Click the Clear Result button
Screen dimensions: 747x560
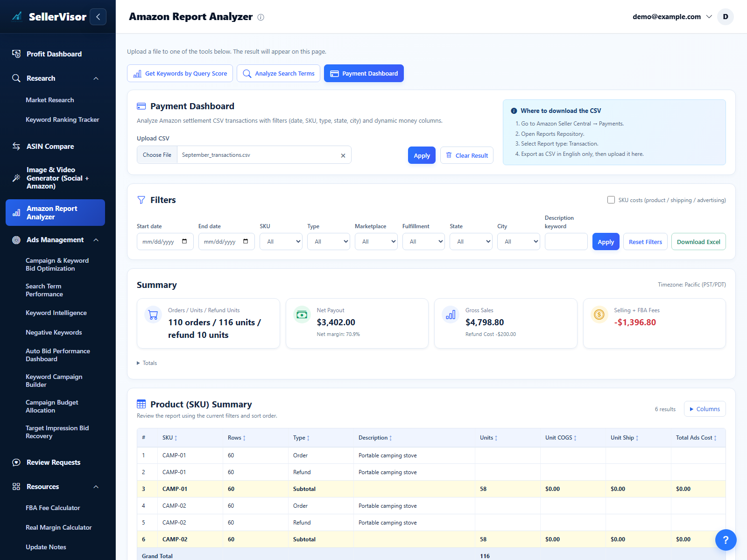[x=467, y=155]
